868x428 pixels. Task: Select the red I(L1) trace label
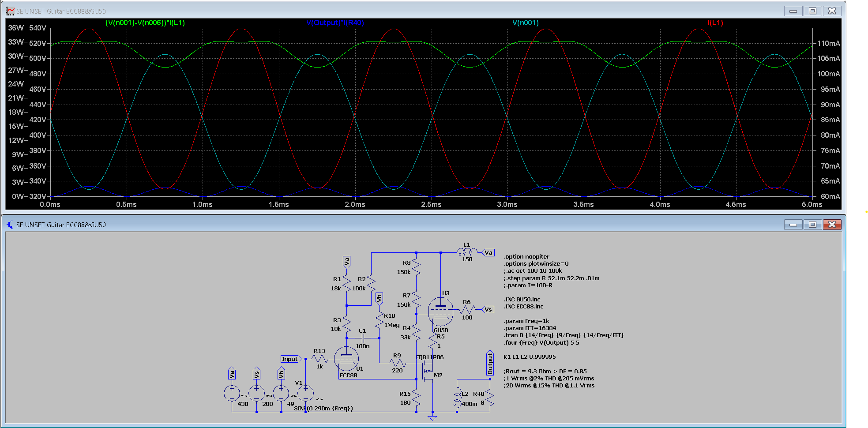point(715,23)
